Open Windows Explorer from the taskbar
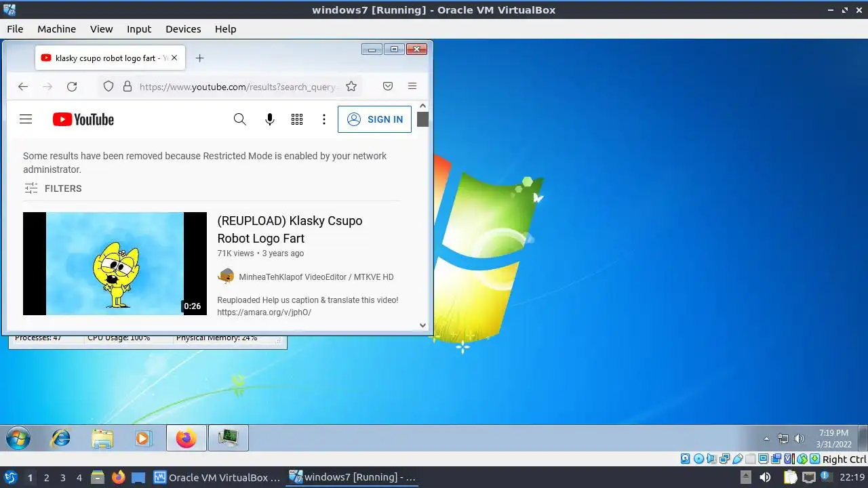This screenshot has height=488, width=868. pyautogui.click(x=102, y=439)
